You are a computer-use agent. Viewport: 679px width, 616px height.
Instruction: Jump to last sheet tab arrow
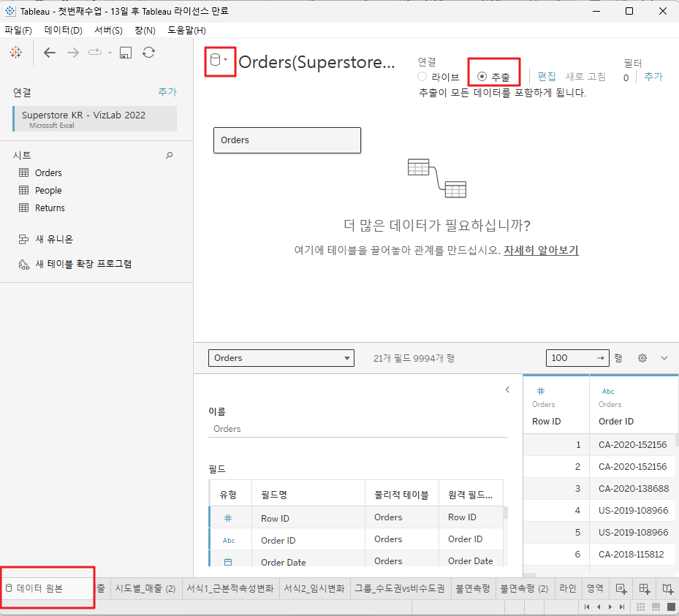tap(622, 607)
